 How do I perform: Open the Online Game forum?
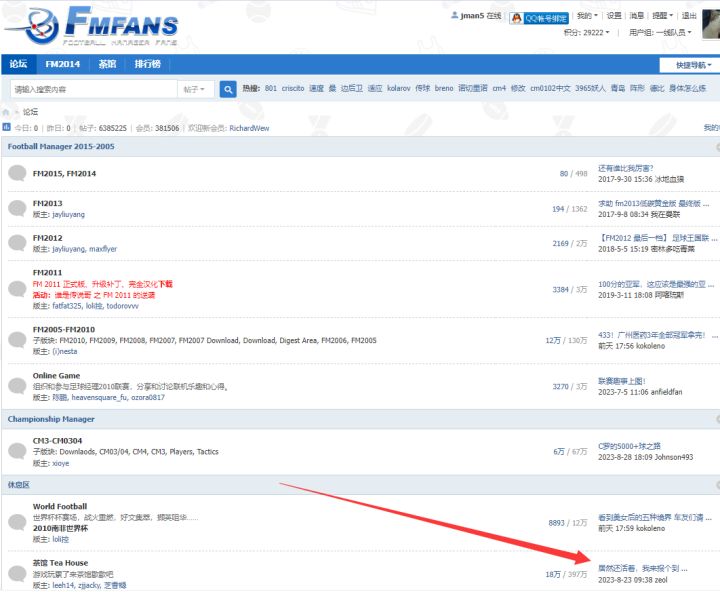tap(56, 376)
